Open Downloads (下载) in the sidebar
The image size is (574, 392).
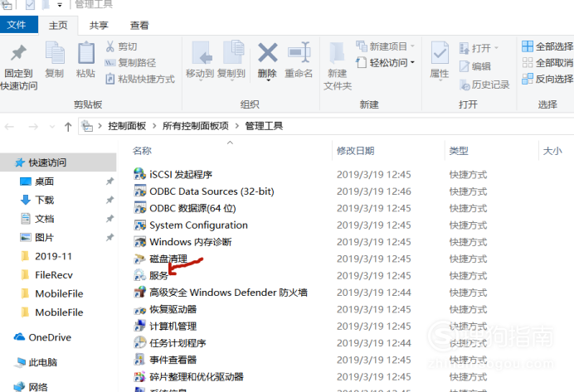coord(44,200)
